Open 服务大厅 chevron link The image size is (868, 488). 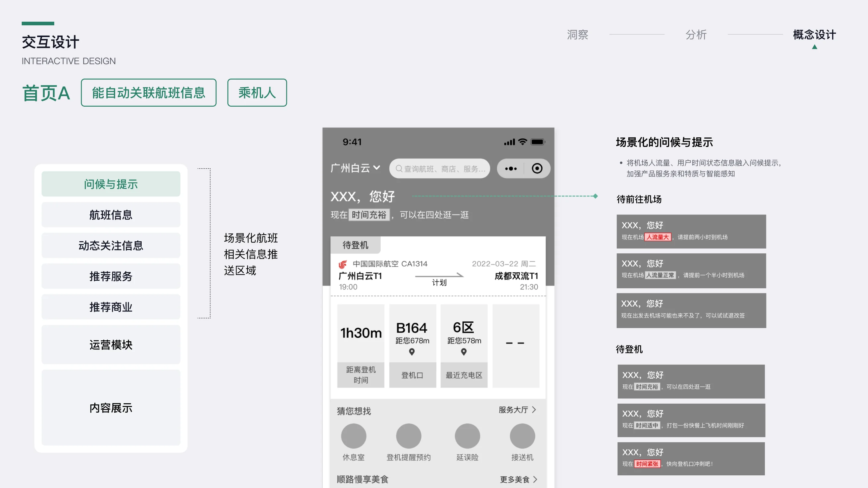point(517,410)
